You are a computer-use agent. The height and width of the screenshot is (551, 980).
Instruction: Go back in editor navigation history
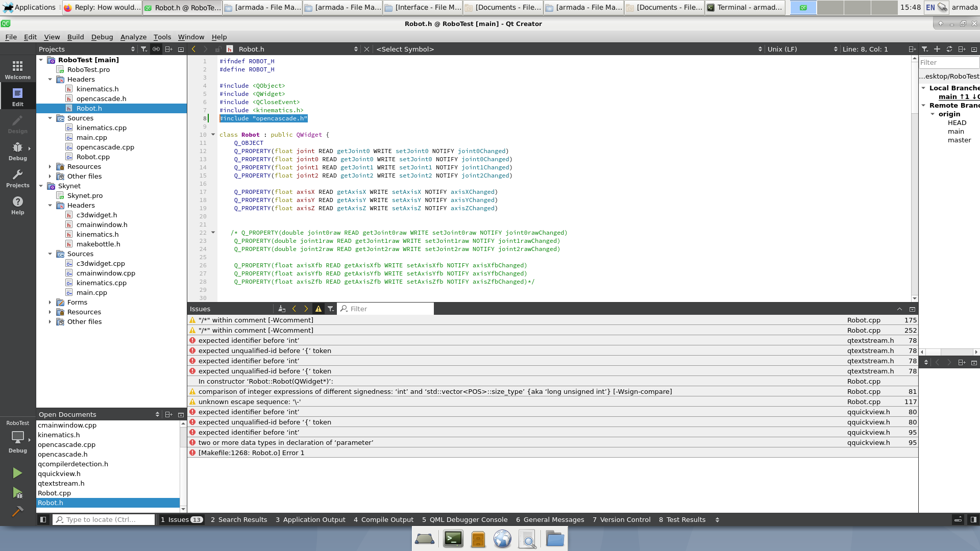click(x=193, y=49)
